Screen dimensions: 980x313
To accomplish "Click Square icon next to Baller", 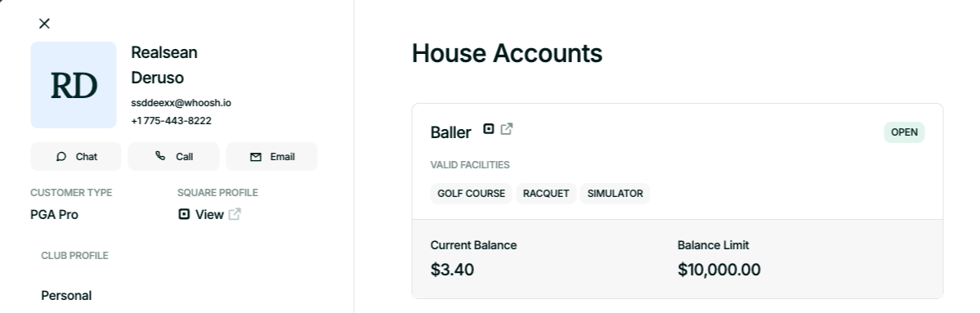I will tap(489, 128).
